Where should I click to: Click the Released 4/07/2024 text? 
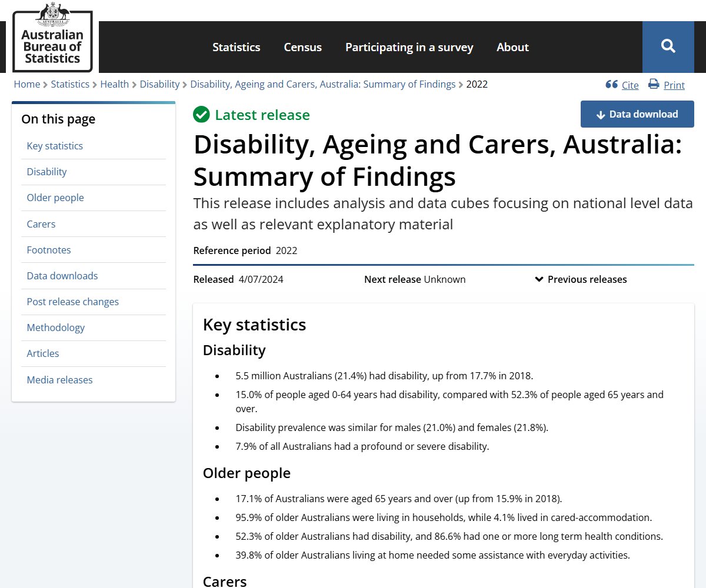[x=238, y=279]
